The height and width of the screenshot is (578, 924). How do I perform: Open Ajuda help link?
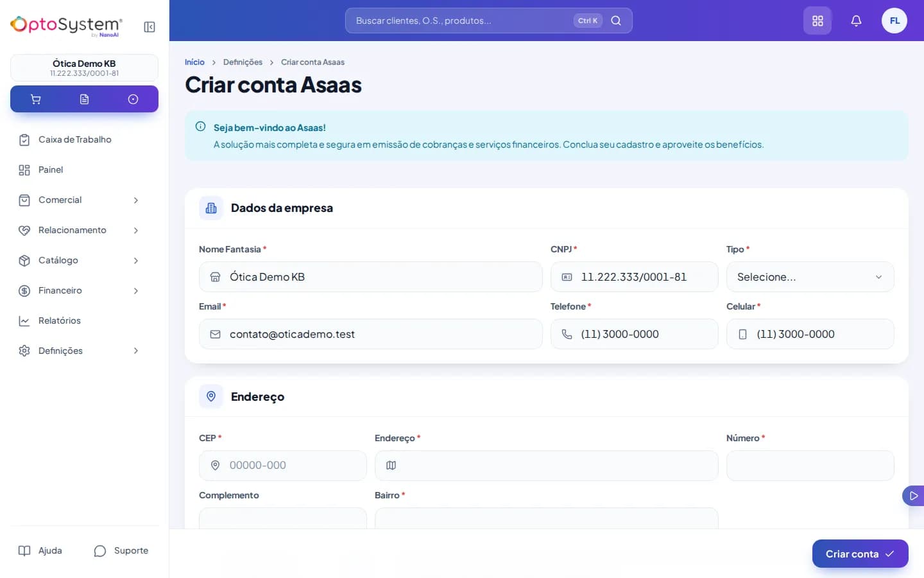[40, 551]
